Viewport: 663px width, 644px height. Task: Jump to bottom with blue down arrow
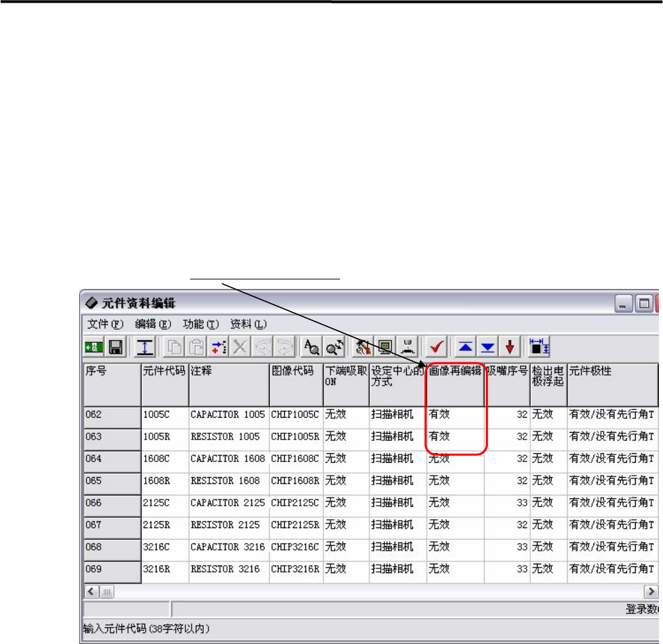tap(487, 347)
